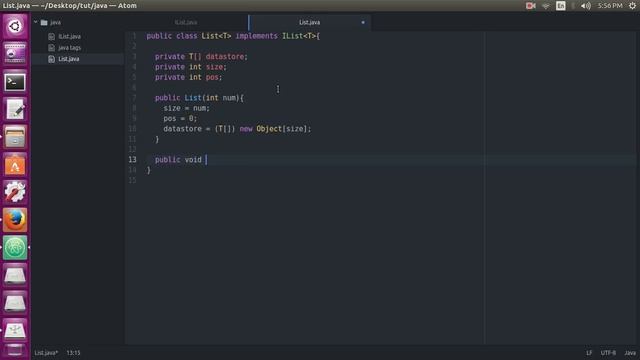Open the Wi-Fi network indicator
The image size is (640, 360).
click(x=546, y=6)
